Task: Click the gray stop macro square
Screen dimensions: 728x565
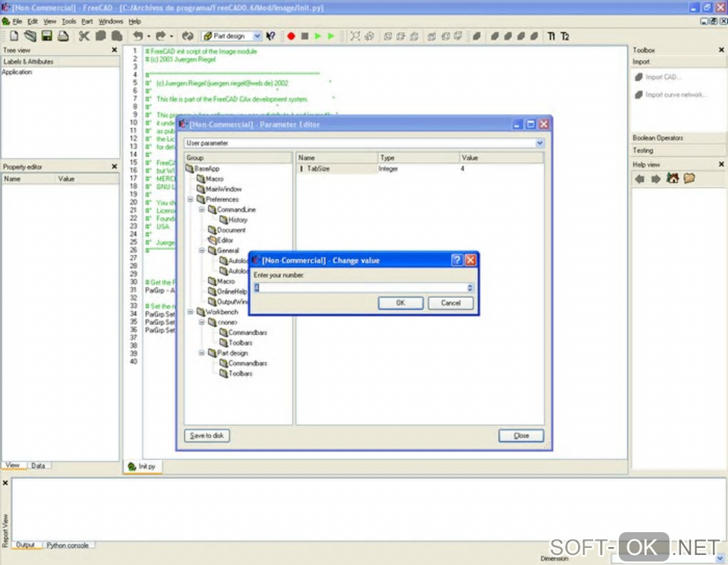Action: coord(305,36)
